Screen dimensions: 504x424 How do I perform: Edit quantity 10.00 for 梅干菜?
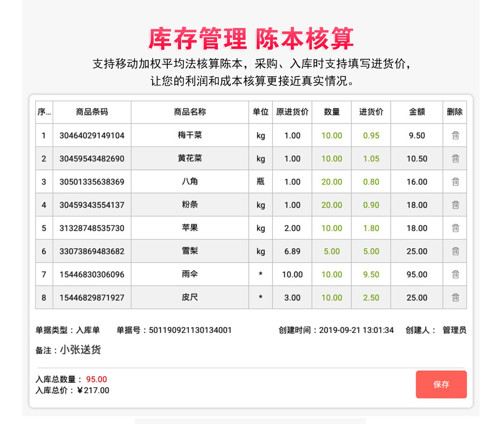pyautogui.click(x=331, y=136)
